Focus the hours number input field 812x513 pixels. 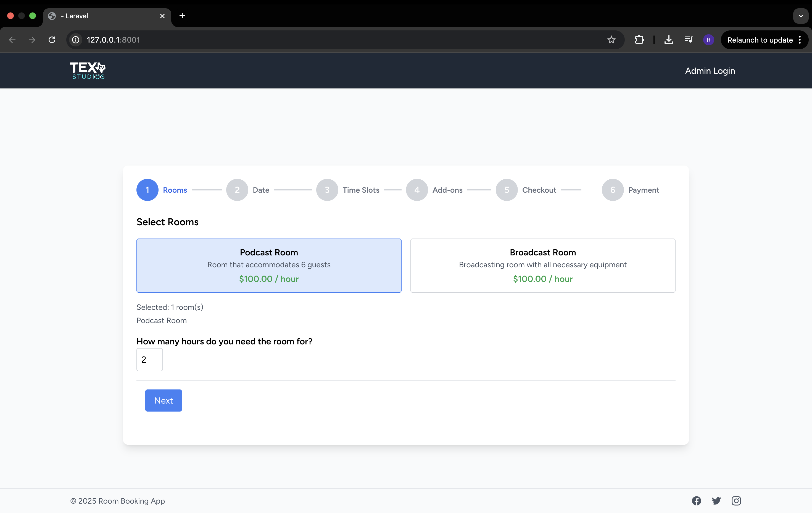pyautogui.click(x=149, y=360)
